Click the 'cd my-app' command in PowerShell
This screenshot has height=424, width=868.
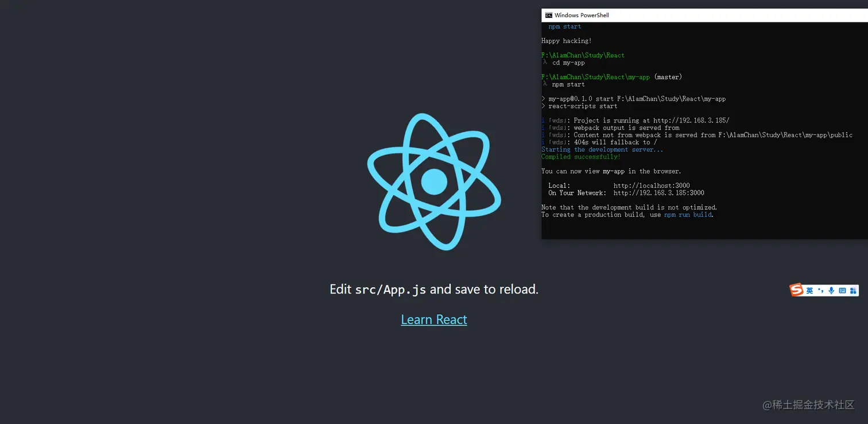click(x=568, y=63)
